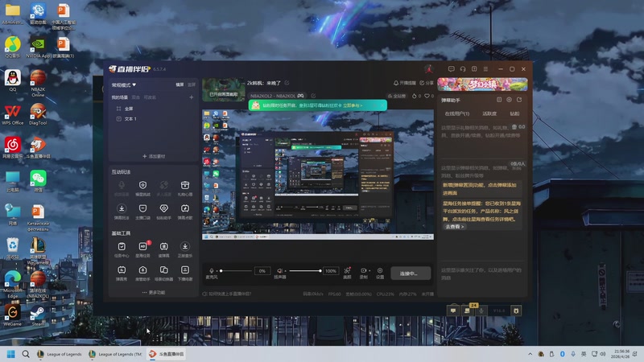Viewport: 644px width, 362px height.
Task: Mute the speaker 扬声器 icon toggle
Action: [279, 271]
